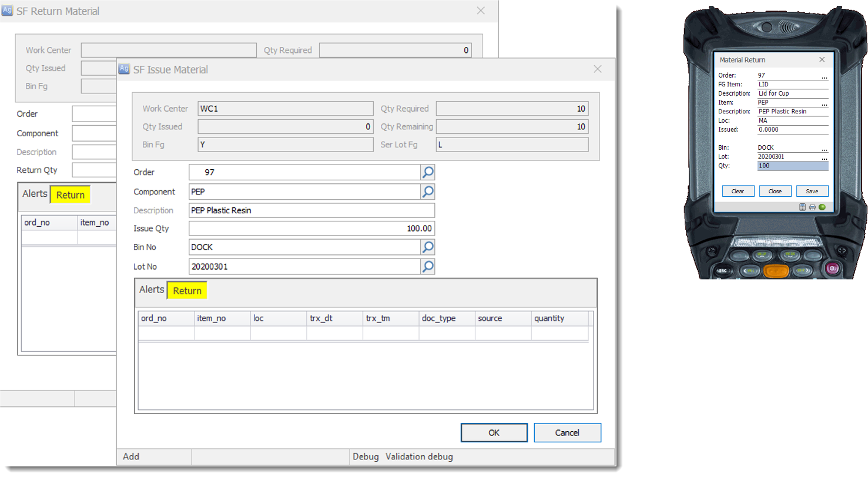
Task: Click the Component search magnifier icon
Action: 428,192
